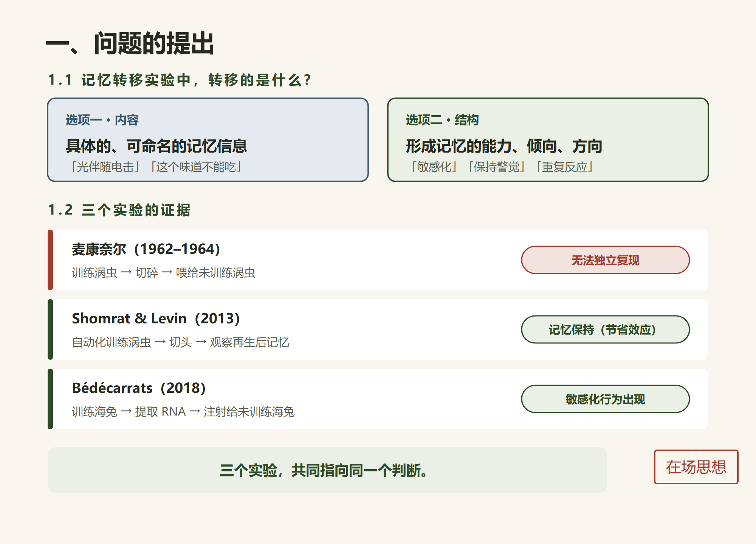This screenshot has height=544, width=756.
Task: Click the '敏感化行为出现' green pill tag
Action: [x=606, y=399]
